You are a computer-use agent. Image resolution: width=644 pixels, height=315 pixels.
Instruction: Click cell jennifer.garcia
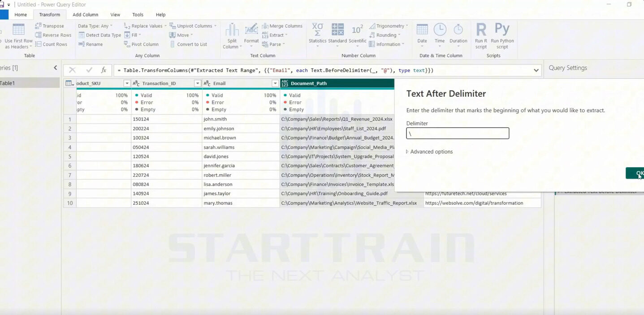pos(241,166)
